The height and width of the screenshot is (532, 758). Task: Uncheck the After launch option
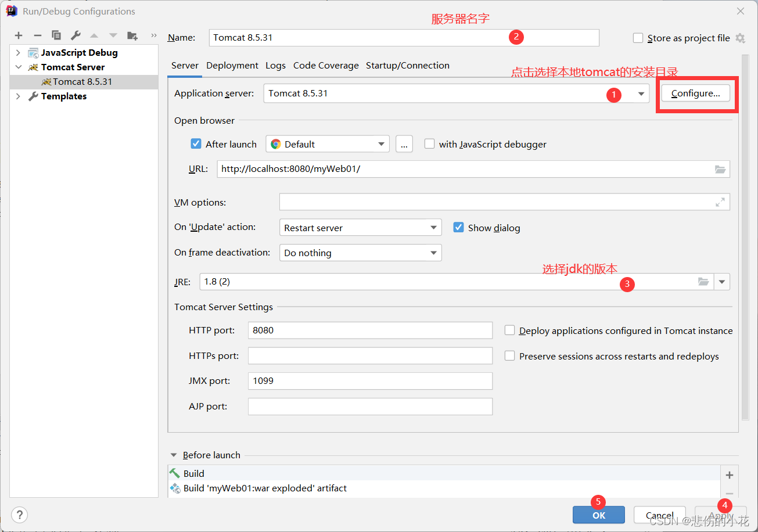[x=196, y=143]
